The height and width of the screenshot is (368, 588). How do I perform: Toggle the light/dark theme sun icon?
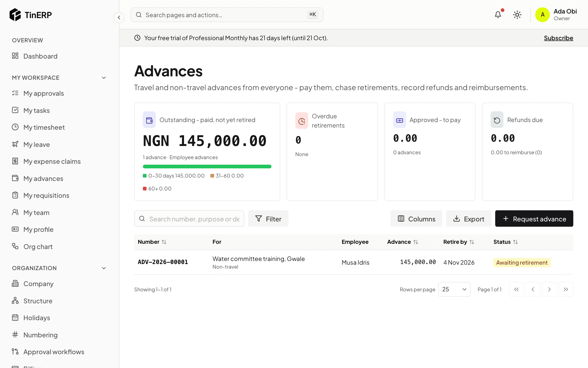point(517,15)
